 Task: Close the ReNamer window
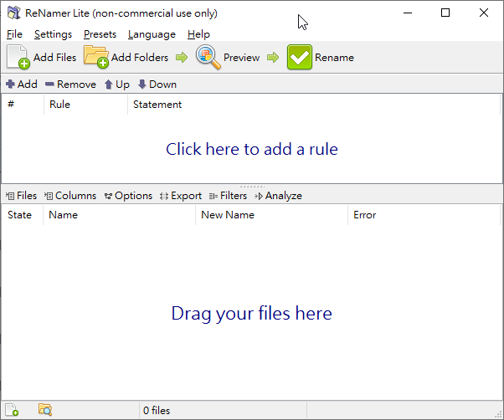pos(483,13)
